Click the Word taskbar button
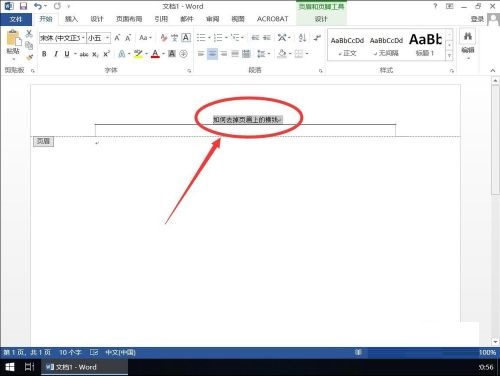Screen dimensions: 500x376 click(84, 367)
